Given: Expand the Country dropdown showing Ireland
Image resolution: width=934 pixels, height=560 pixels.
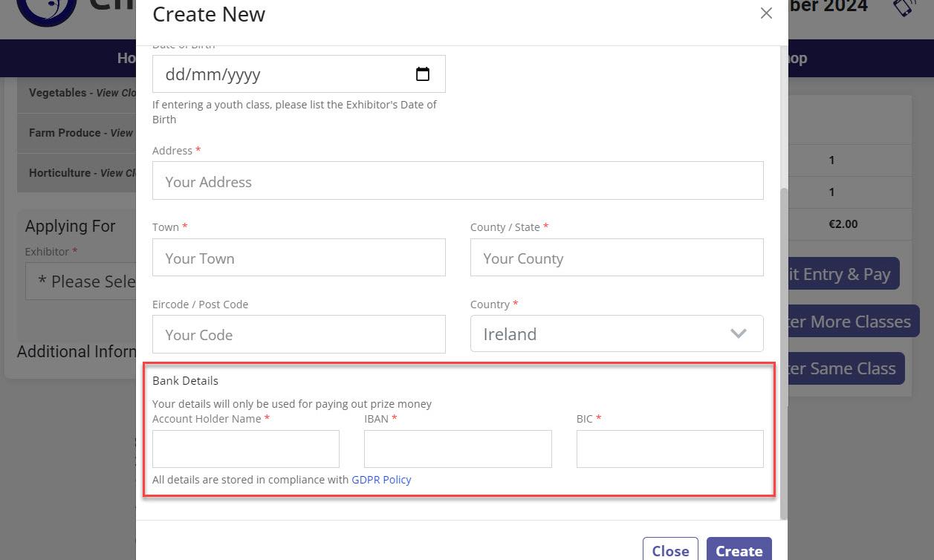Looking at the screenshot, I should tap(616, 334).
